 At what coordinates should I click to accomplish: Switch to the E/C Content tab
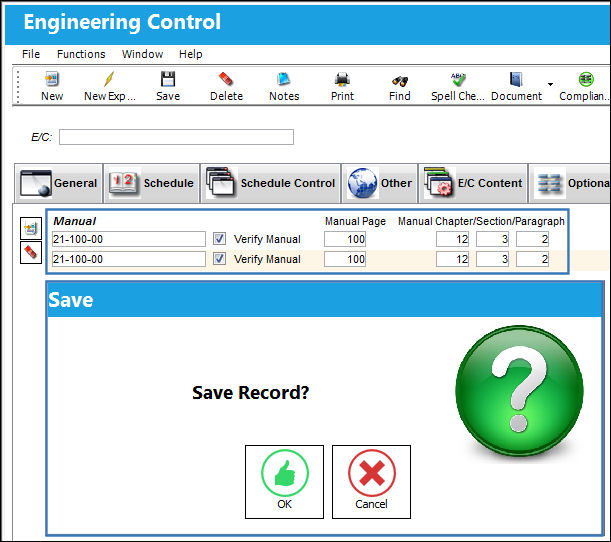point(473,183)
